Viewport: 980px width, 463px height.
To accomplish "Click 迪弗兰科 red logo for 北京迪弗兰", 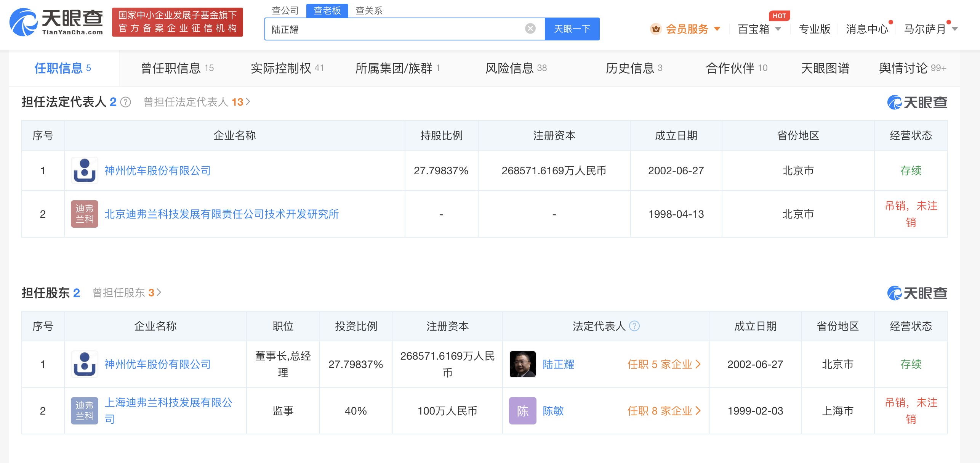I will [x=85, y=214].
